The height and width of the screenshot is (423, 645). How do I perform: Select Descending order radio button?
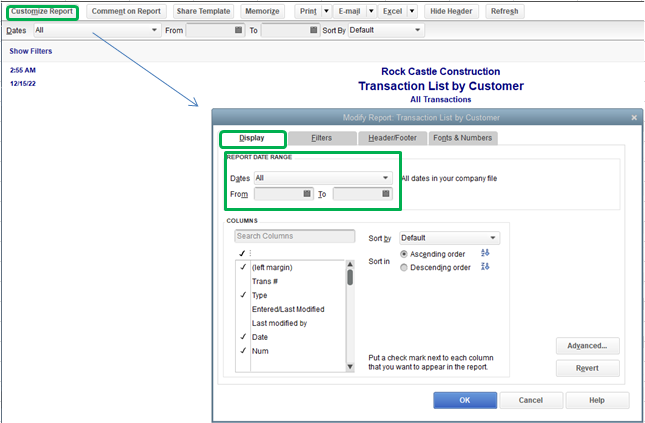(404, 267)
